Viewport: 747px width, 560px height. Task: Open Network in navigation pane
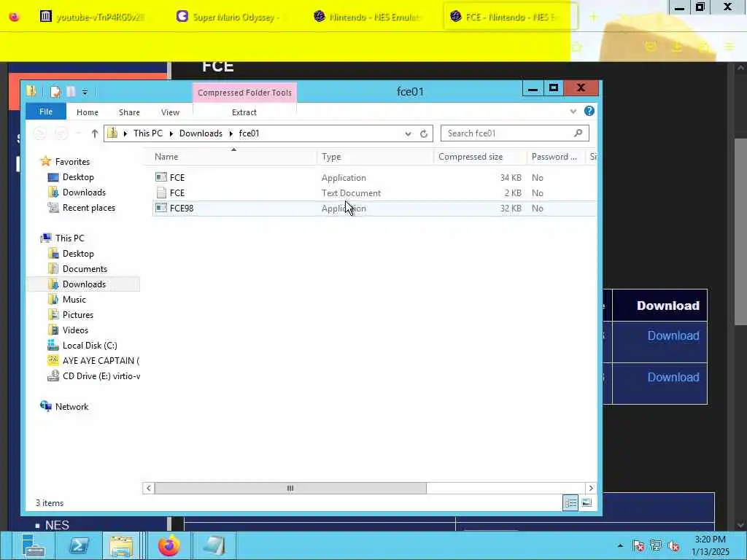point(64,407)
